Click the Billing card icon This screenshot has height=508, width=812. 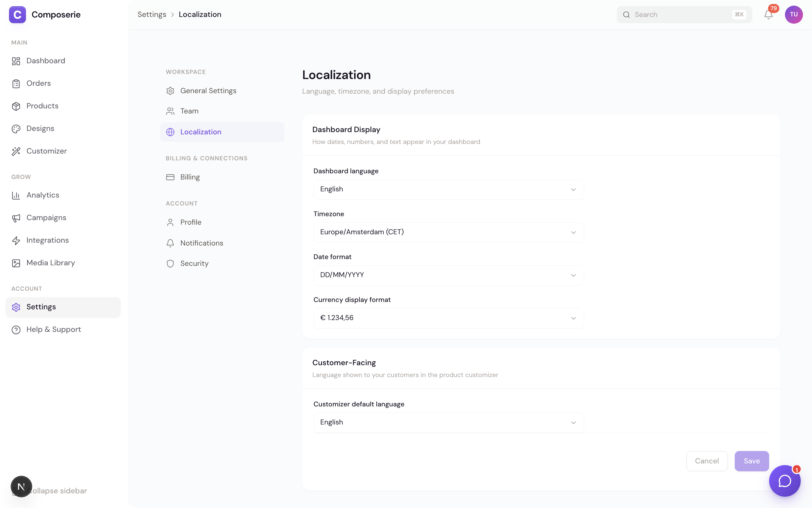click(x=170, y=177)
